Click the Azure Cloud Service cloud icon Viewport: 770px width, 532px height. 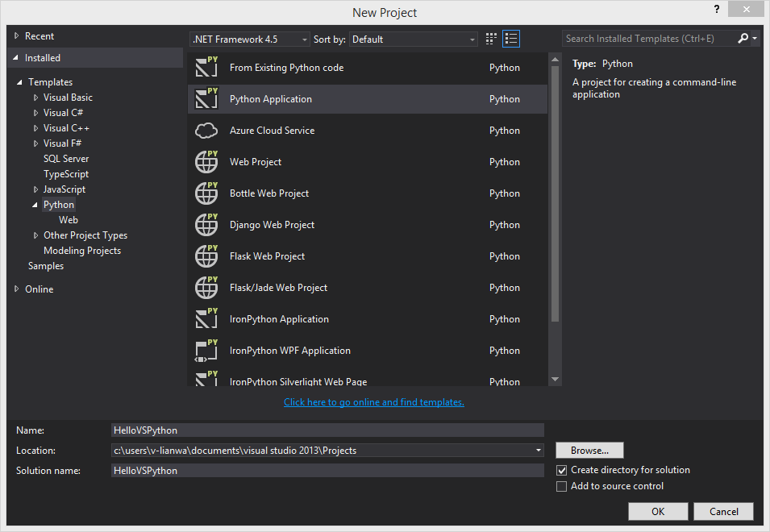click(x=206, y=131)
